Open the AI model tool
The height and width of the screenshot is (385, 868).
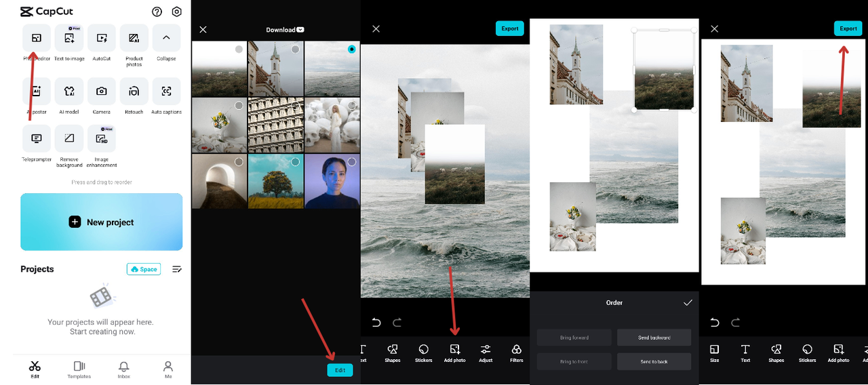[x=69, y=91]
